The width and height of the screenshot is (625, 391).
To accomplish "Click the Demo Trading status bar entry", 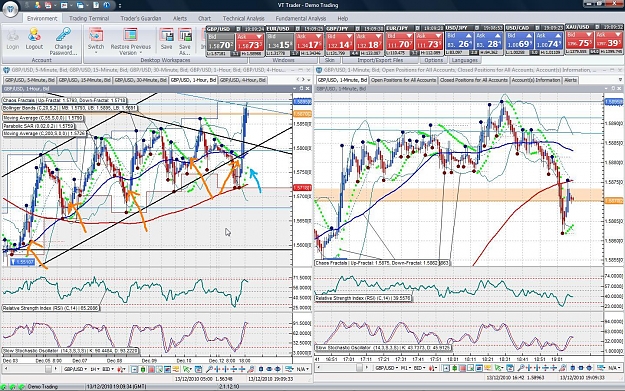I will tap(42, 387).
